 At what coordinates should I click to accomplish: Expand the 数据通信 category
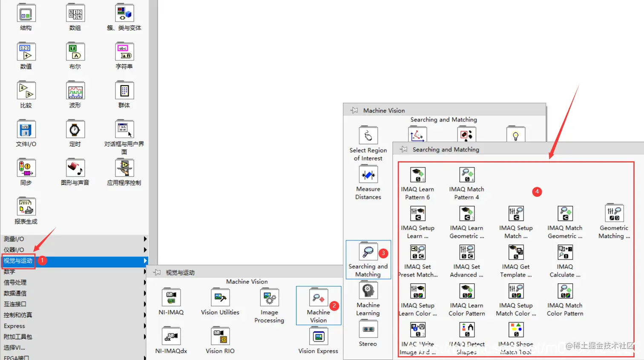[x=75, y=293]
